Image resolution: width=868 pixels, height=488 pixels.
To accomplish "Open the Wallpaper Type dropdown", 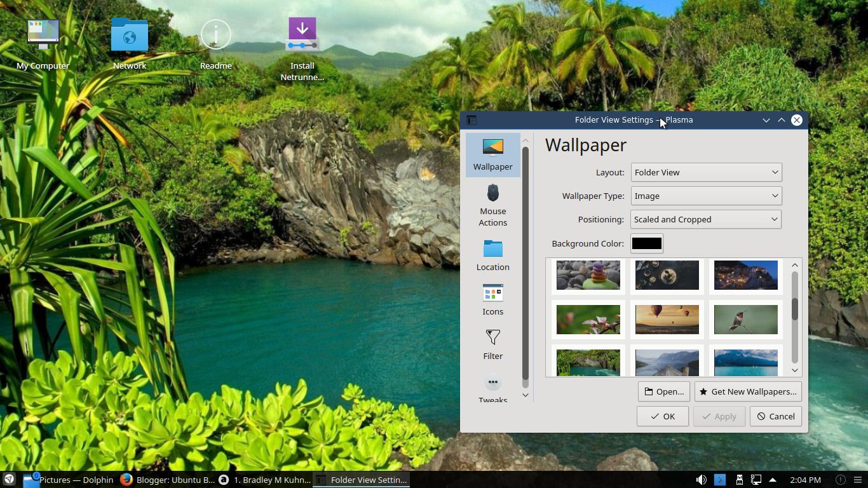I will (706, 196).
